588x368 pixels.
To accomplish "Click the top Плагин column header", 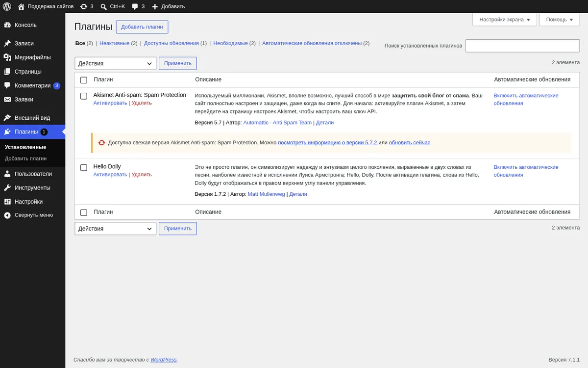I will click(x=103, y=79).
